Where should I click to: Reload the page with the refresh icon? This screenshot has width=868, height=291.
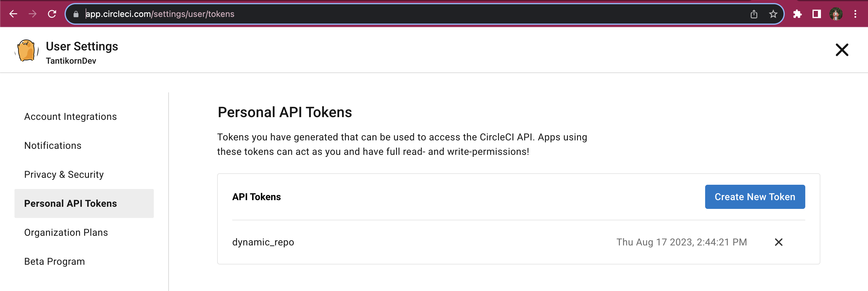tap(52, 14)
